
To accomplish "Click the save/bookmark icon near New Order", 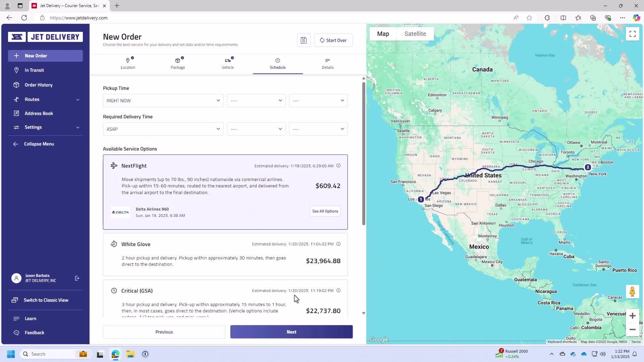I will click(x=304, y=40).
